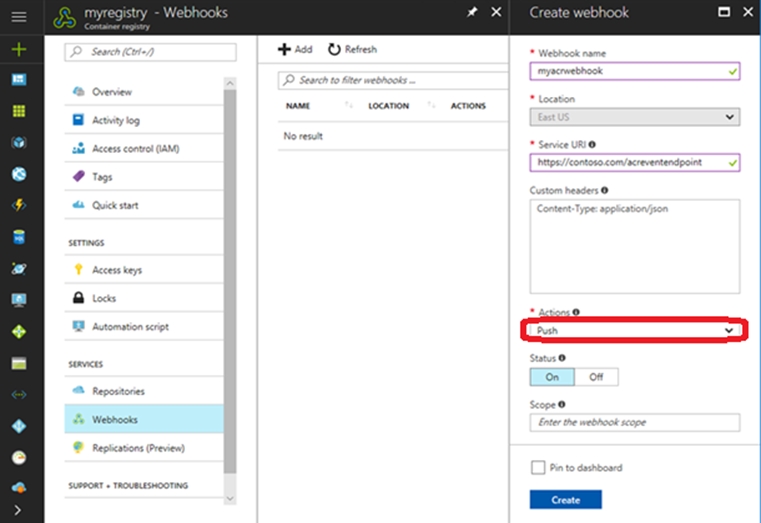Open the Actions dropdown showing Push

click(635, 331)
